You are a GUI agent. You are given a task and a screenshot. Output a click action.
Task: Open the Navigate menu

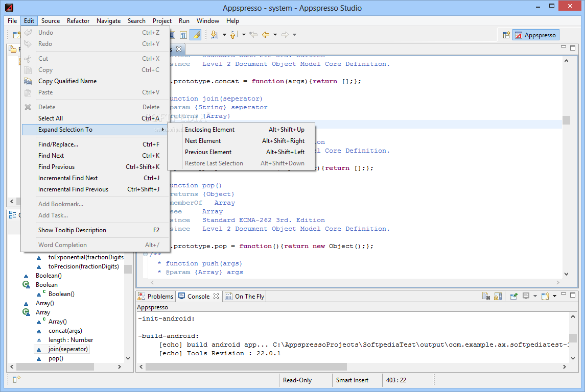tap(108, 21)
